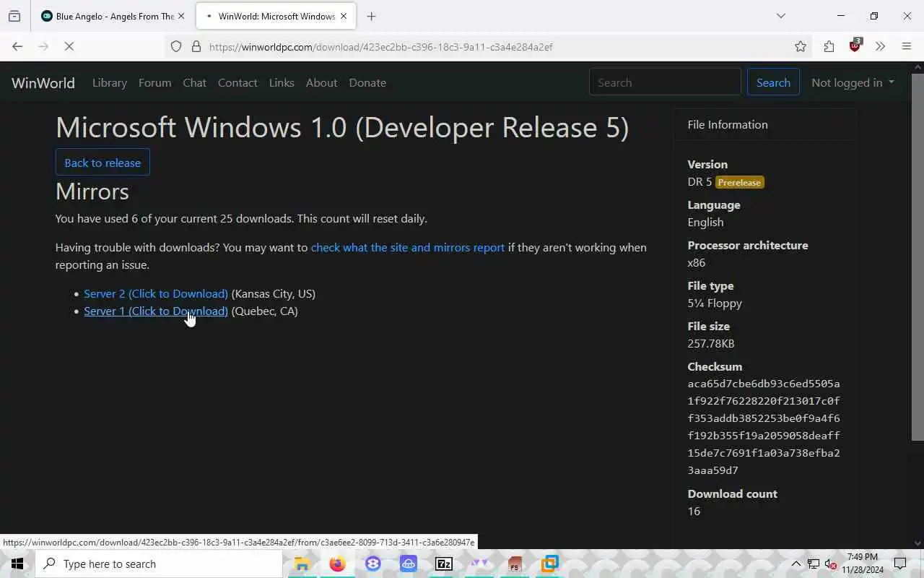The image size is (924, 578).
Task: Open the FS taskbar app
Action: click(x=515, y=564)
